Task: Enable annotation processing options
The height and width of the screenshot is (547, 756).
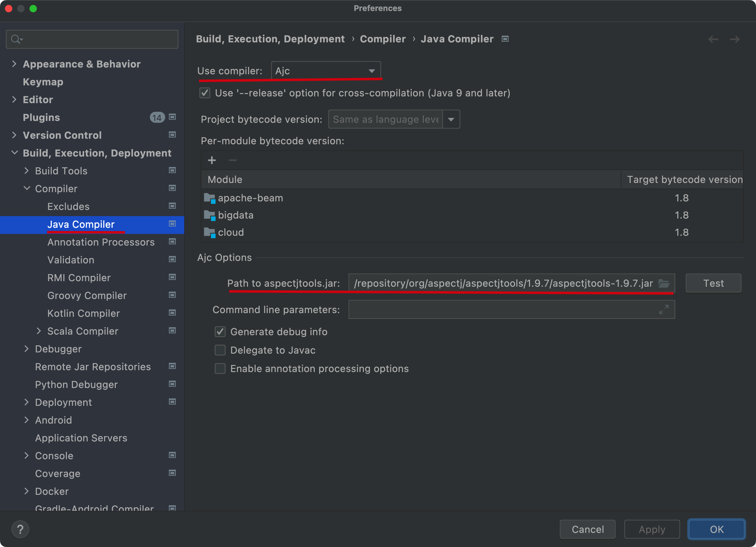Action: click(220, 368)
